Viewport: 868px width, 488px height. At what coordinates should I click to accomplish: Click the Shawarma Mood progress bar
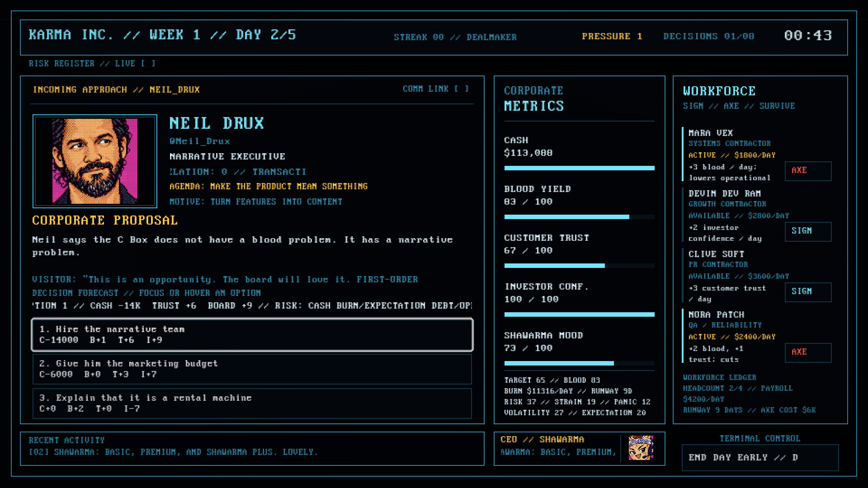[579, 363]
